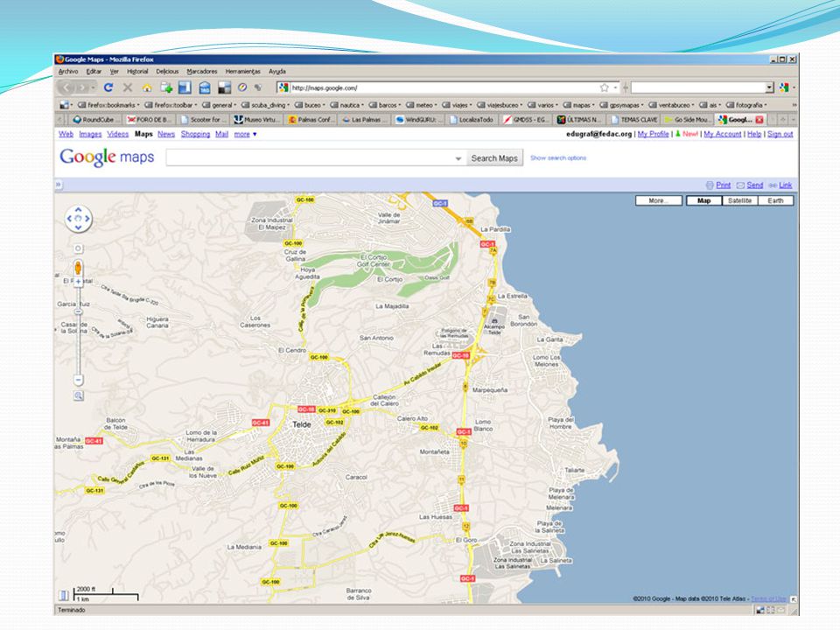
Task: Click the envelope icon beside Send
Action: point(740,185)
